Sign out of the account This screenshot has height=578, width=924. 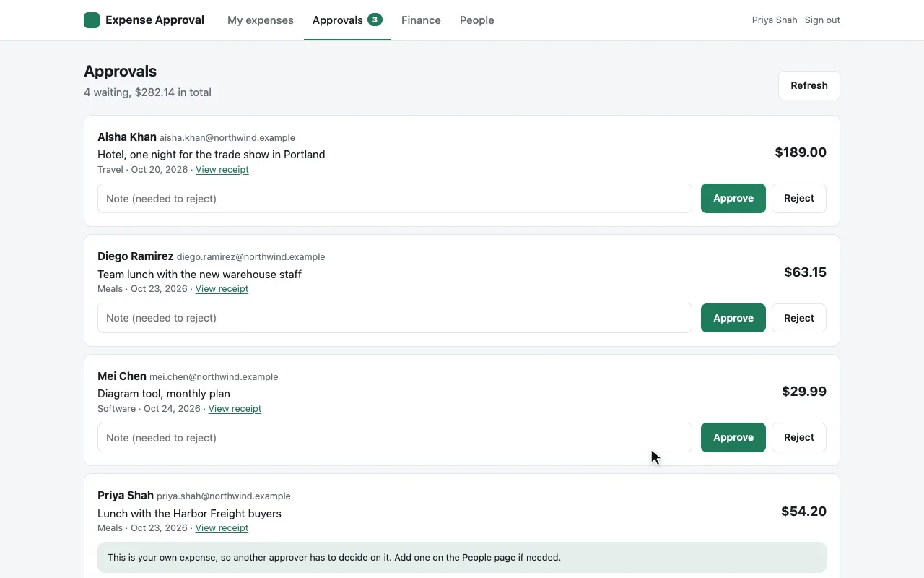click(822, 20)
